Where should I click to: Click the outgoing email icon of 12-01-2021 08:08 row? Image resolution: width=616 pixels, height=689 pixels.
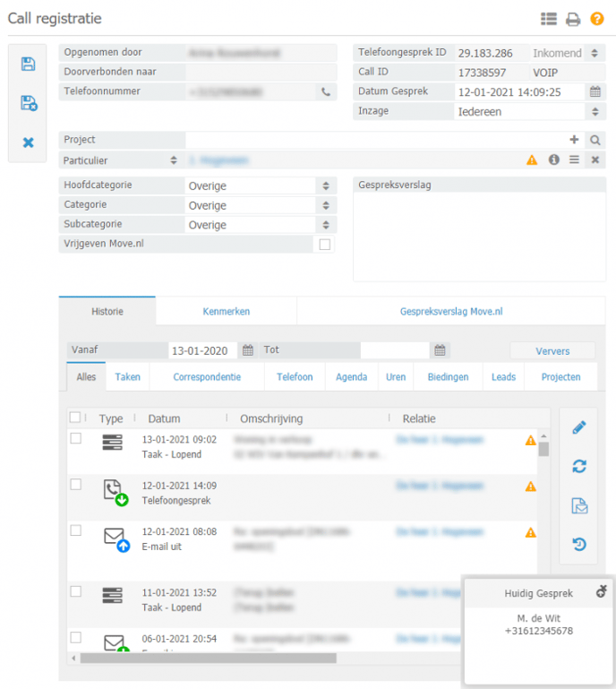click(x=116, y=539)
